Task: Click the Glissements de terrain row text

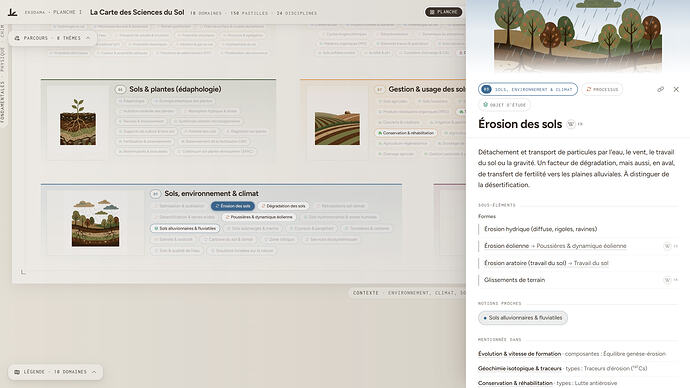Action: click(x=514, y=280)
